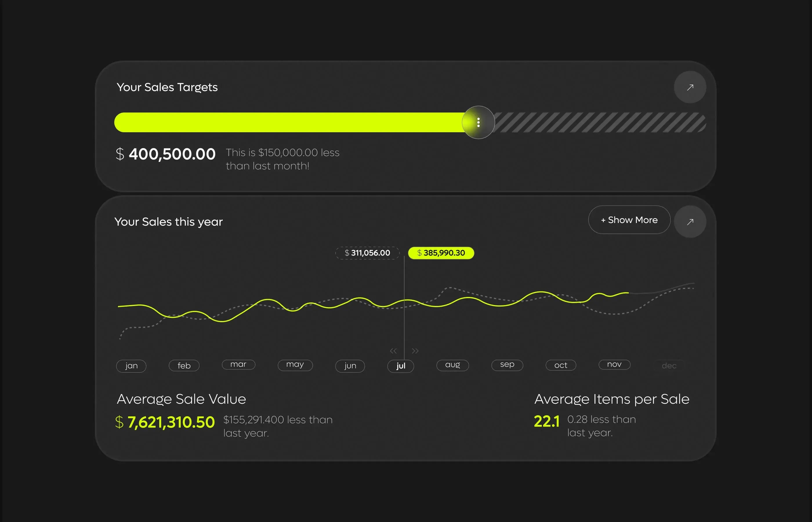
Task: Select the jun month pill
Action: pyautogui.click(x=350, y=366)
